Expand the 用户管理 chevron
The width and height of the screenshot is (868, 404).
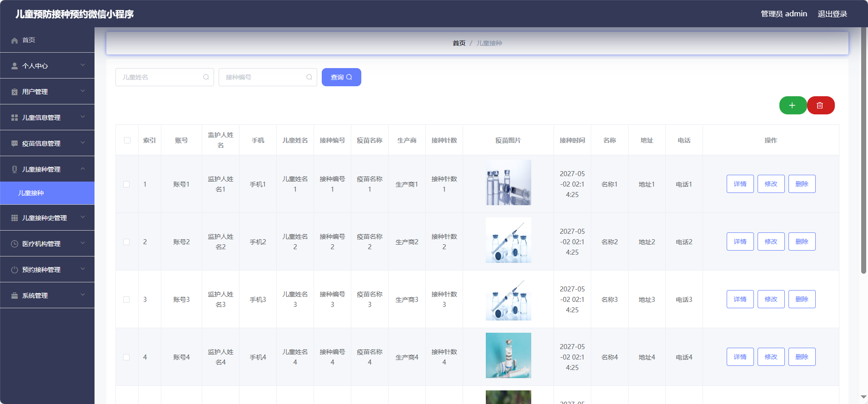(83, 91)
